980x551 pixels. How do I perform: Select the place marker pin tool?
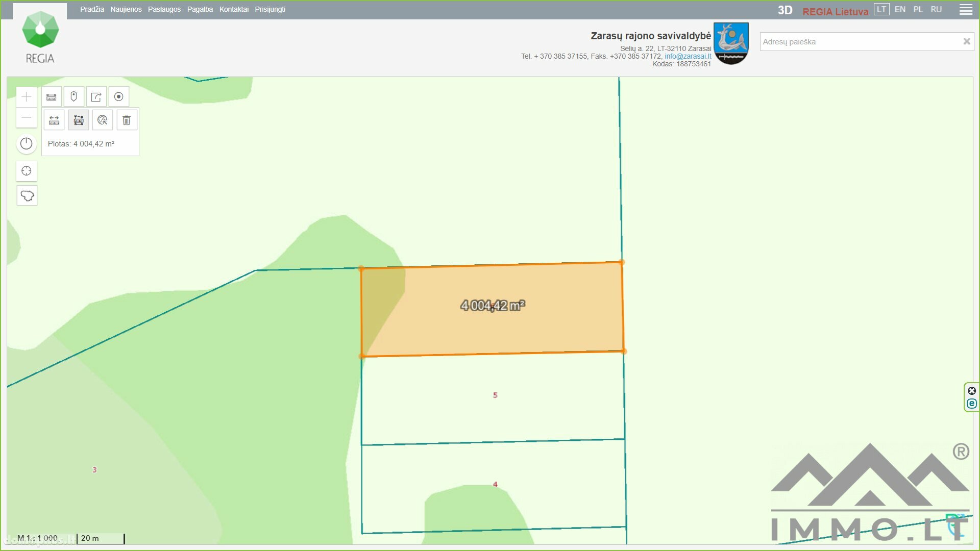coord(74,97)
